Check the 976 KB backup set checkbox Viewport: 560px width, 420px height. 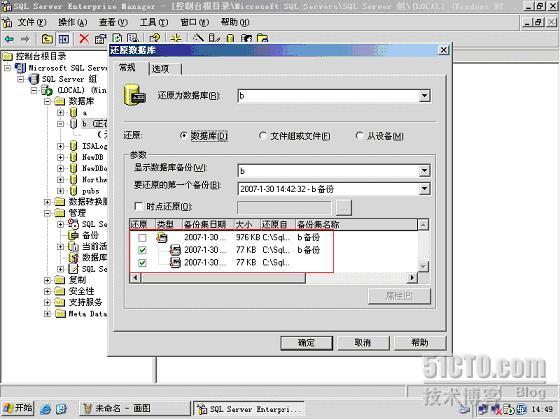(142, 238)
